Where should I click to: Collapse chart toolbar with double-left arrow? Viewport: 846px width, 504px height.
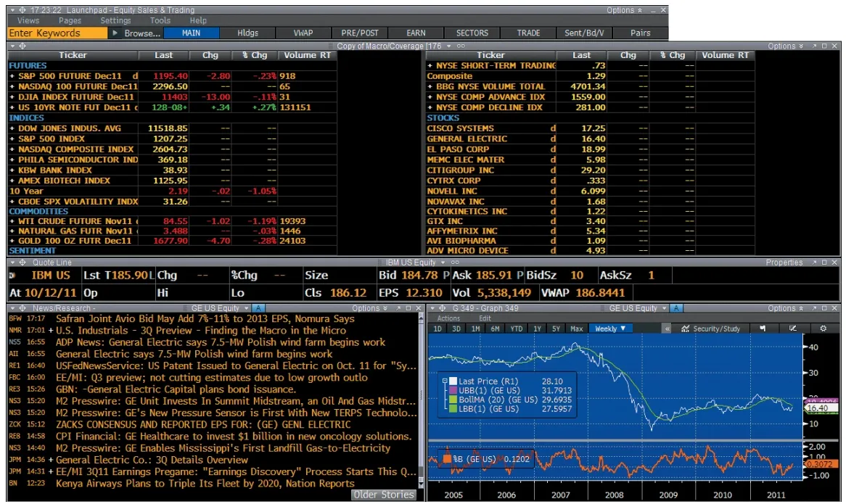[667, 329]
